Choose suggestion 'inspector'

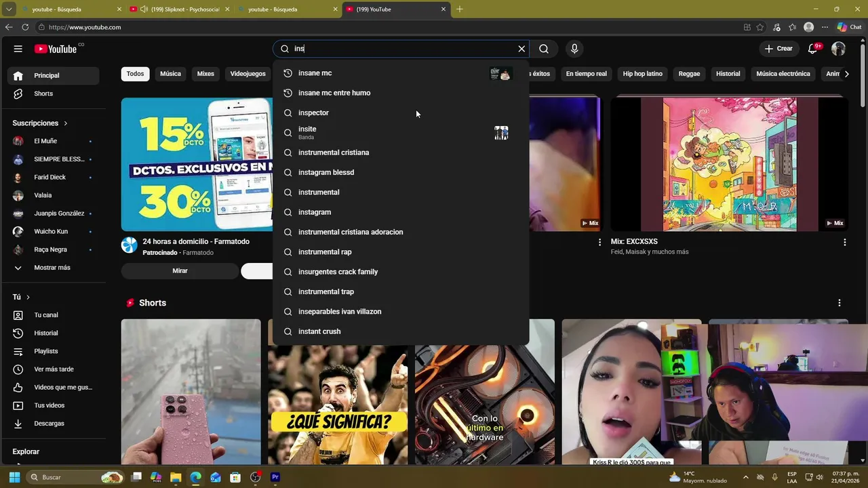[401, 113]
